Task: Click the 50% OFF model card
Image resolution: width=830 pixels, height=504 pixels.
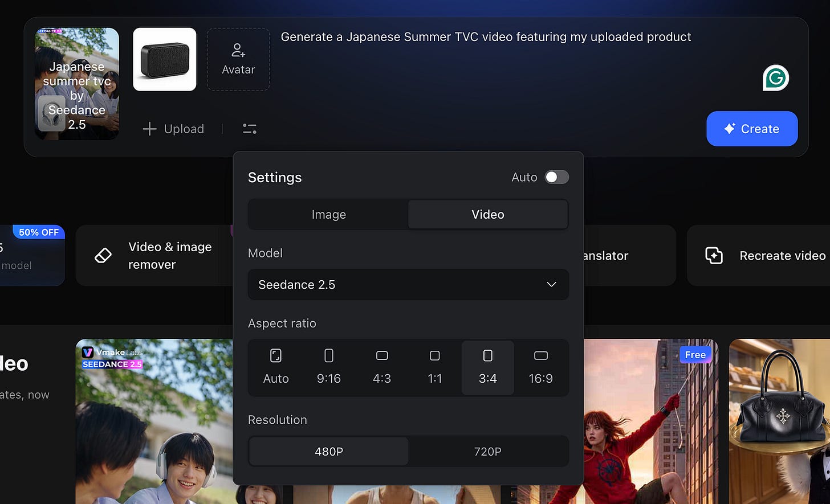Action: tap(32, 255)
